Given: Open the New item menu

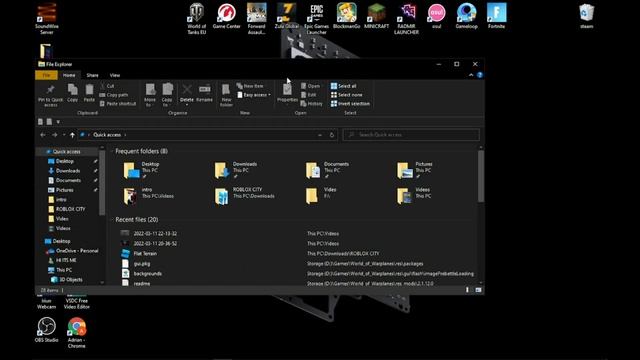Looking at the screenshot, I should (250, 86).
